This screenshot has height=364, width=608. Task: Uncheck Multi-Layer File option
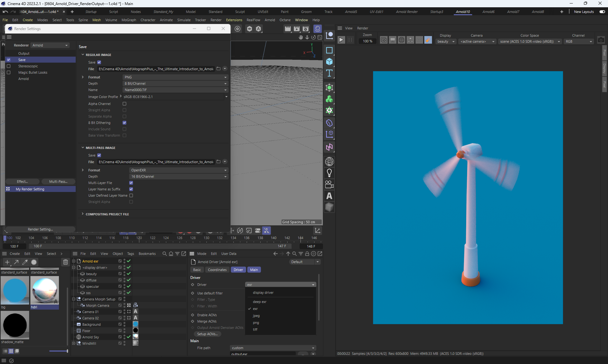(131, 183)
